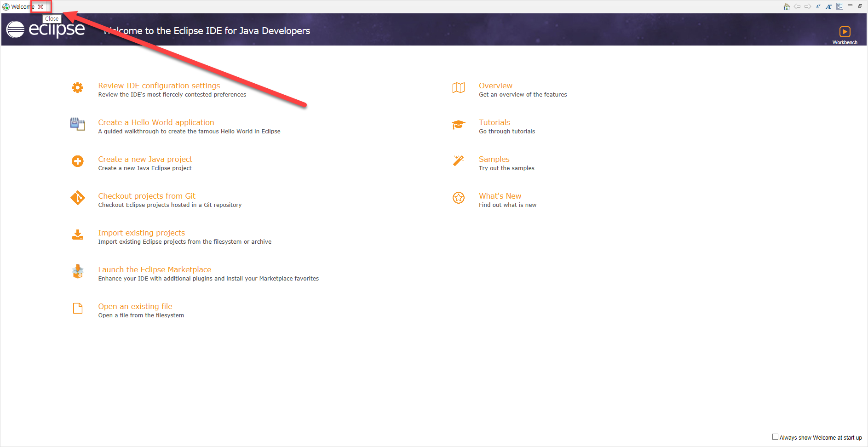
Task: Open the Open an existing file link
Action: point(135,306)
